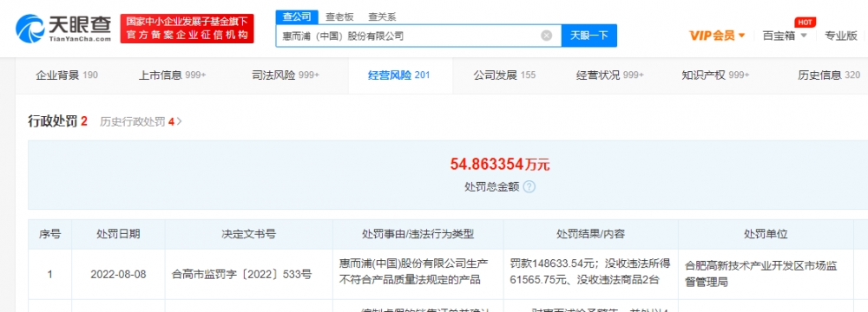Open the 知识产权 tab
The image size is (868, 312).
point(715,75)
